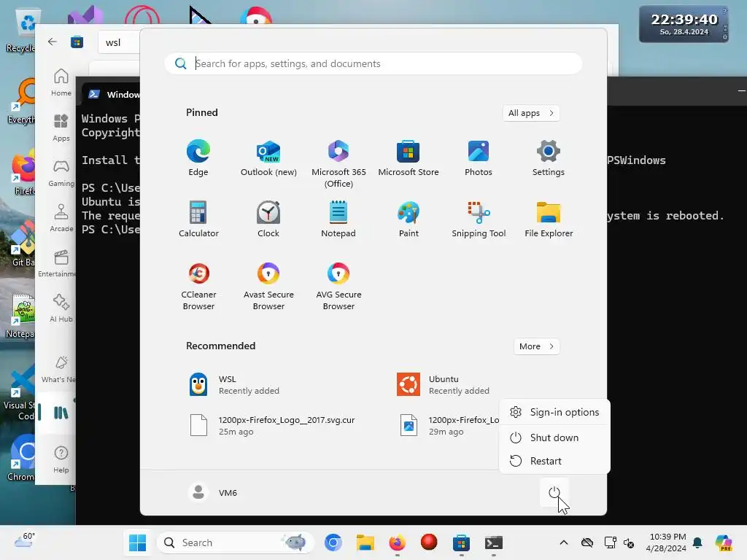747x560 pixels.
Task: Launch the Photos app
Action: point(479,158)
